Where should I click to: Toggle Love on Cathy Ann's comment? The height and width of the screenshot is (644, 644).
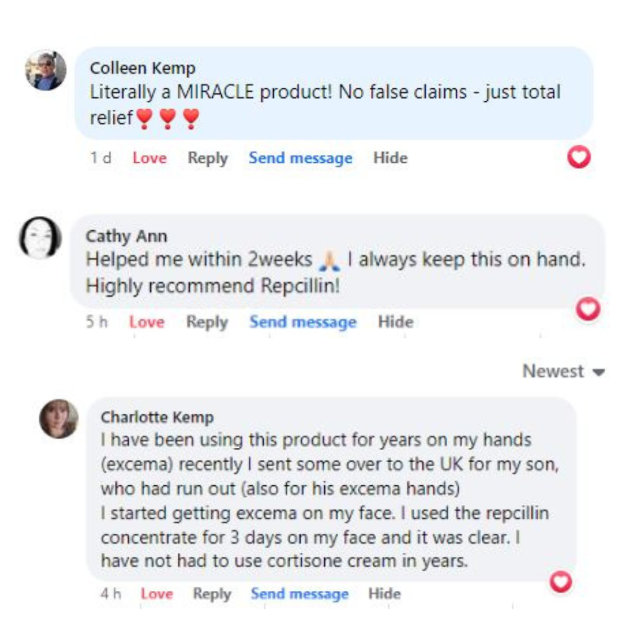(x=147, y=323)
